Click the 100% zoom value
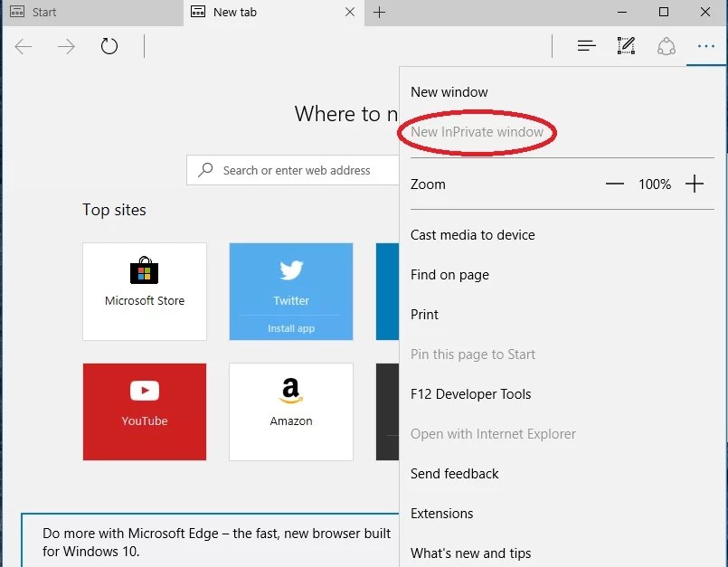 coord(655,184)
